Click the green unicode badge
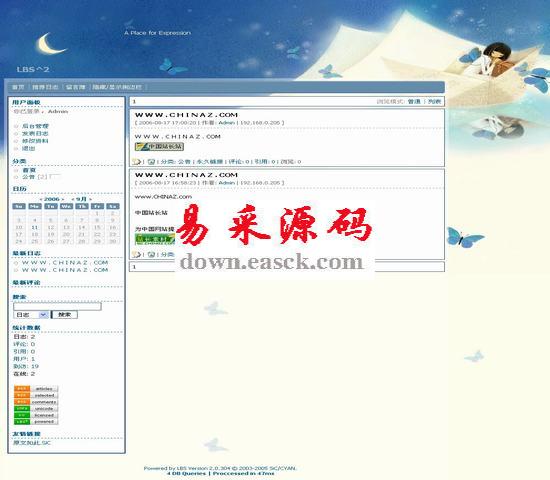 tap(36, 409)
